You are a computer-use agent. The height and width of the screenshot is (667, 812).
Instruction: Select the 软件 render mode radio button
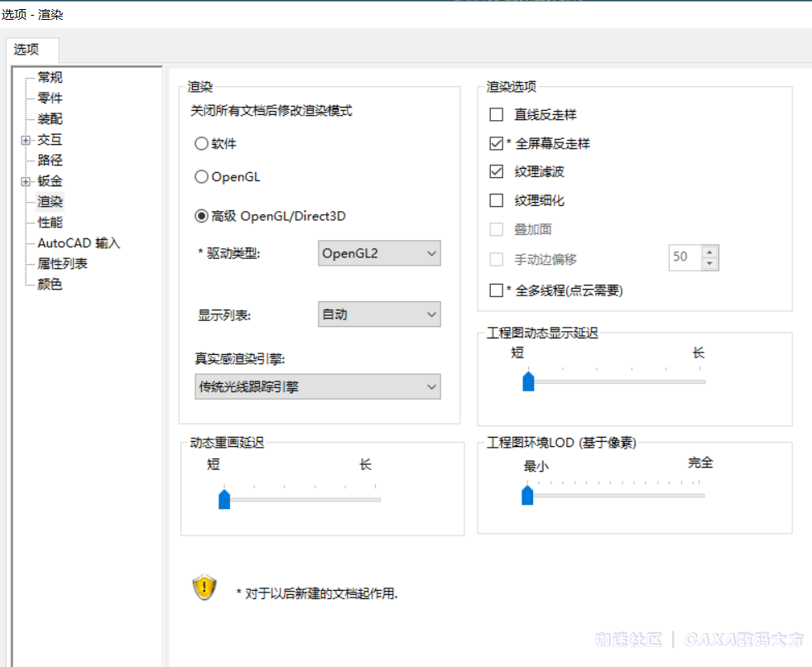tap(201, 143)
